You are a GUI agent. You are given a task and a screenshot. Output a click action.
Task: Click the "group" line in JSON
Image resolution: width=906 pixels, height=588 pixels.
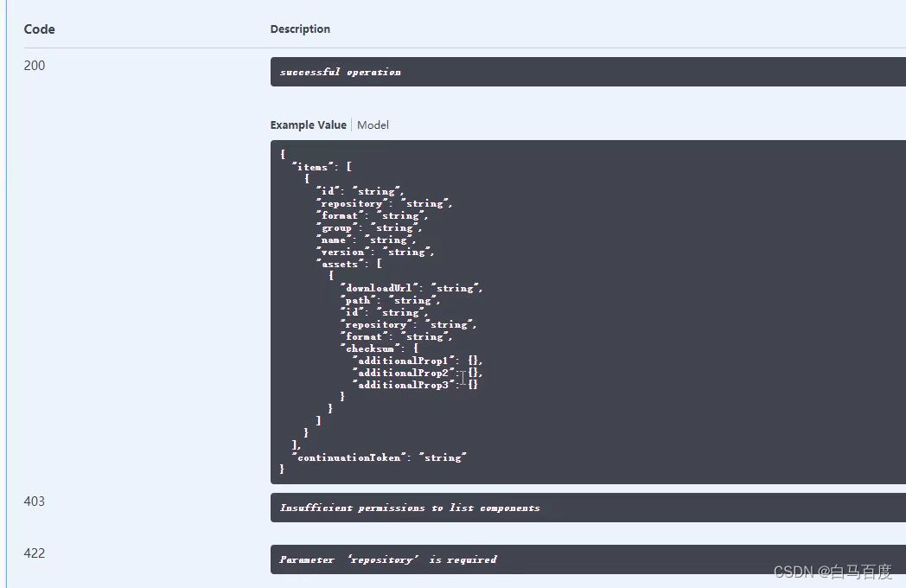[368, 227]
